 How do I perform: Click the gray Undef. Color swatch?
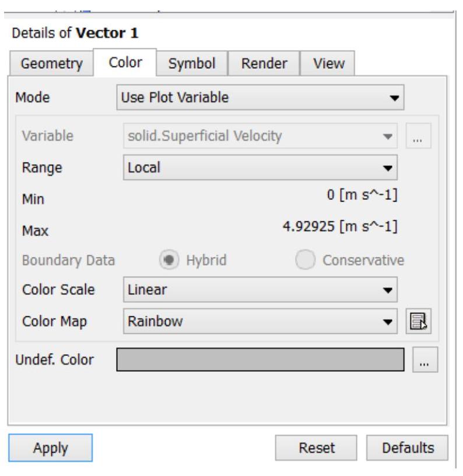[260, 359]
